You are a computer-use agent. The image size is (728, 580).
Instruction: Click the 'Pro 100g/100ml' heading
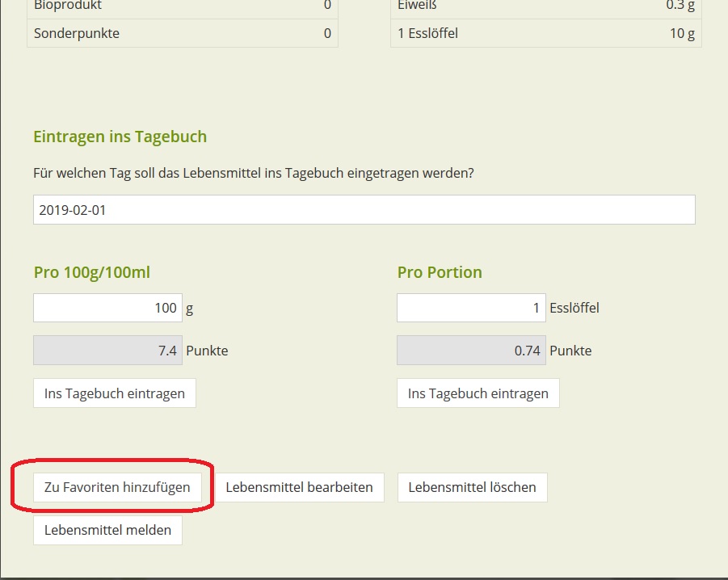92,272
